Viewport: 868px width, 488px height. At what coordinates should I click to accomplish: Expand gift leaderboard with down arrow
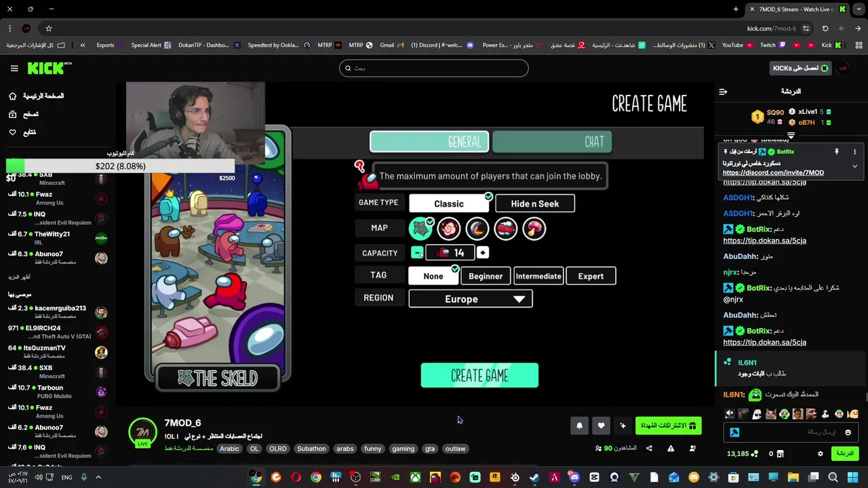click(x=791, y=136)
